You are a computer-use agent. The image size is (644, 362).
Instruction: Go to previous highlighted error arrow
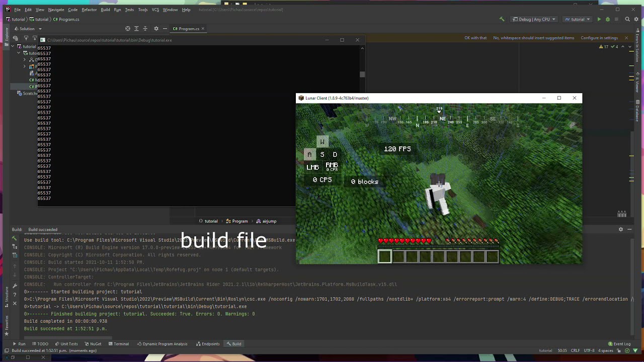tap(623, 47)
